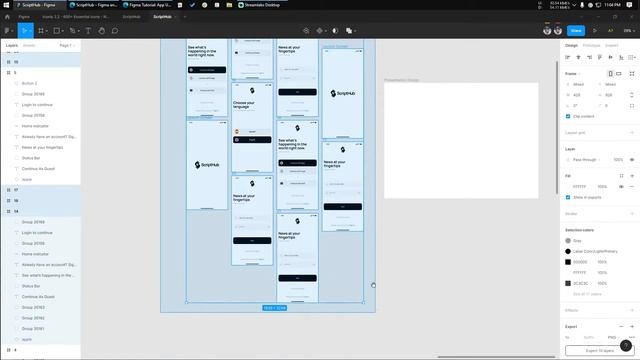Click the Resize to fit icon

(632, 73)
